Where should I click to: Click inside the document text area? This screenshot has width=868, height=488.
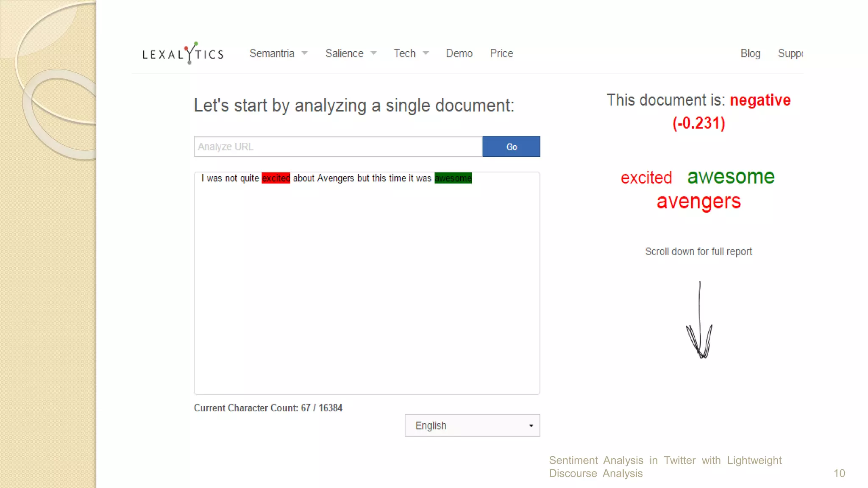[x=367, y=283]
